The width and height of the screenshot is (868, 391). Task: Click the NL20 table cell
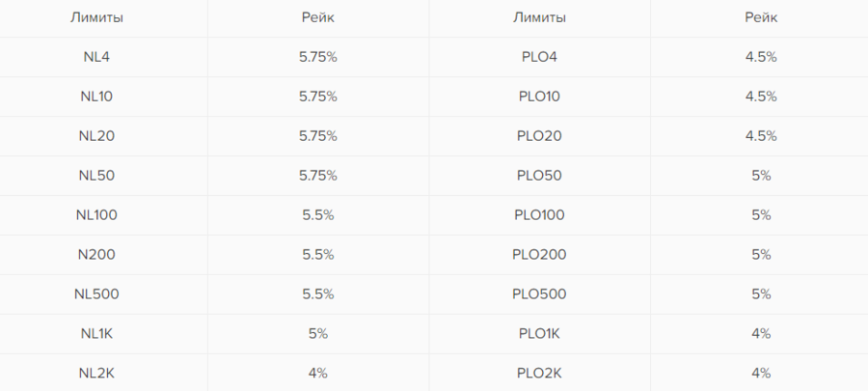coord(96,136)
